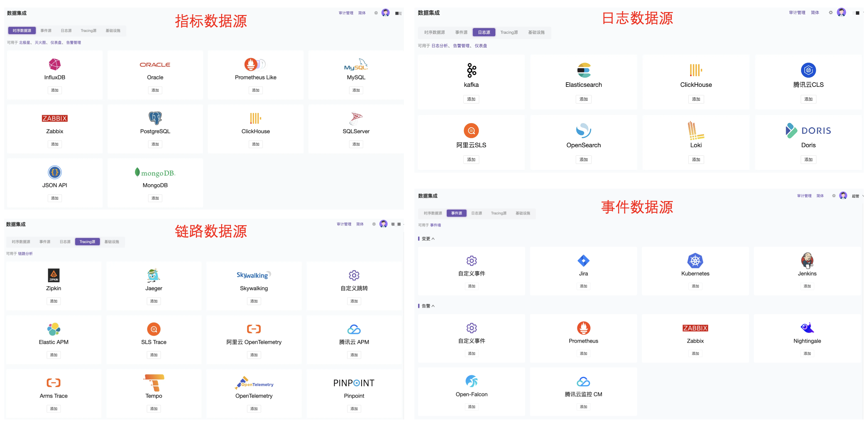Click the Oracle logo in metrics panel
Screen dimensions: 868x425
[x=155, y=65]
